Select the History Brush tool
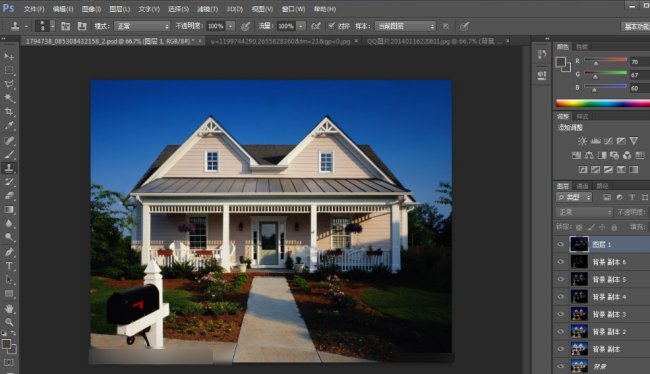This screenshot has width=650, height=374. click(9, 182)
